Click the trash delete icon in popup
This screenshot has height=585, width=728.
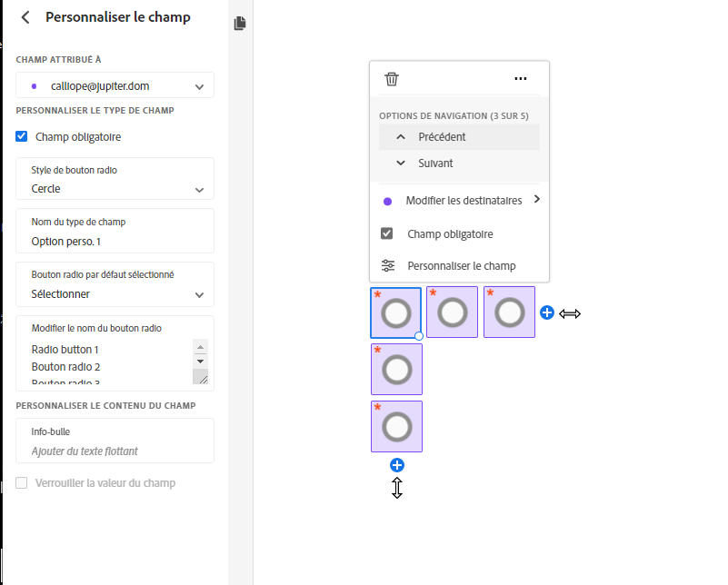[392, 79]
